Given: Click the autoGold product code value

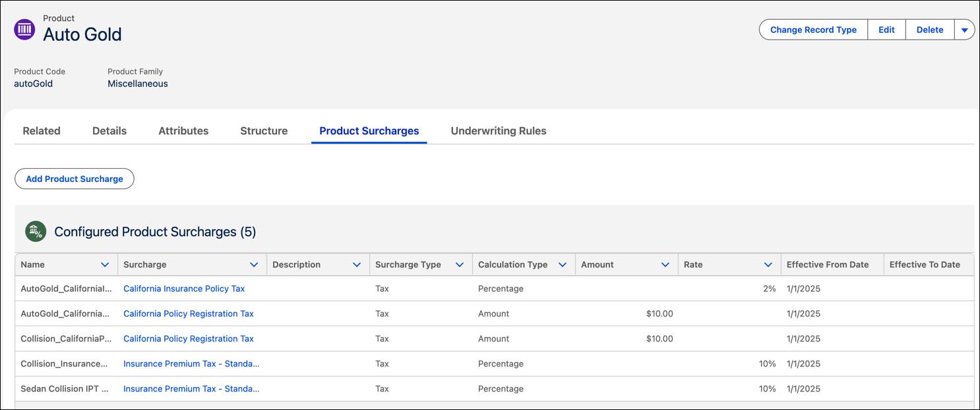Looking at the screenshot, I should [x=33, y=84].
